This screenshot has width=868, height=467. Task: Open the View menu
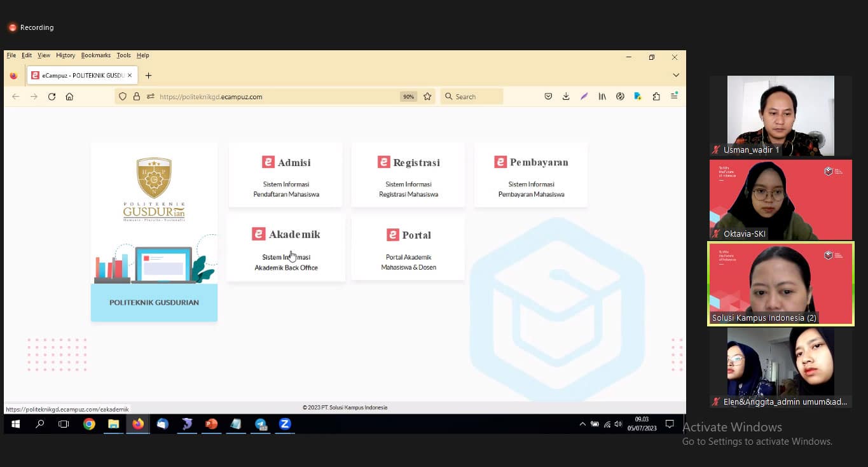pos(44,55)
